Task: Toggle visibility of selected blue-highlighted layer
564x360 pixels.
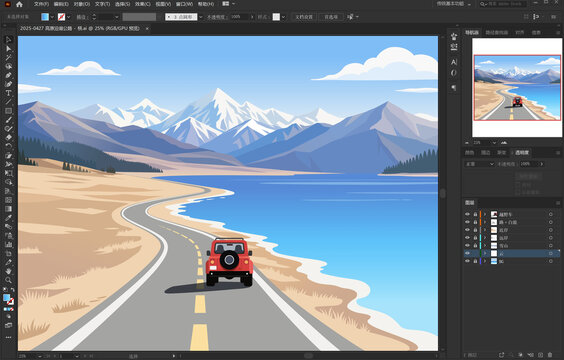Action: click(x=467, y=253)
